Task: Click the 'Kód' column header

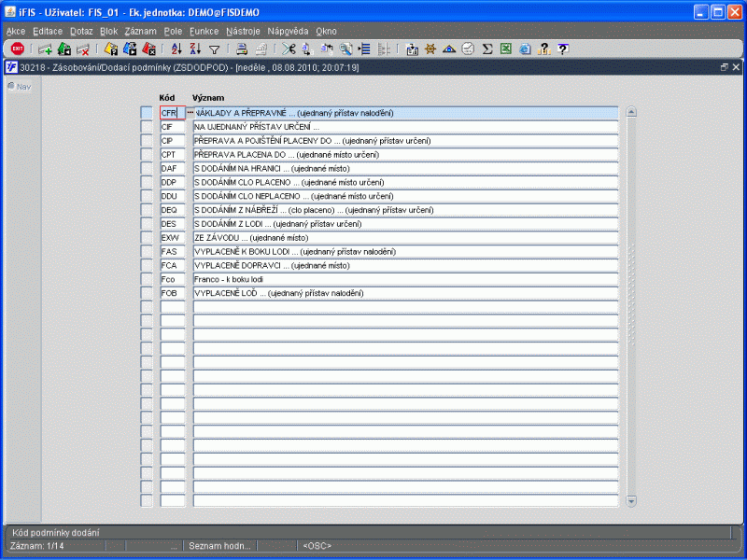Action: click(167, 98)
